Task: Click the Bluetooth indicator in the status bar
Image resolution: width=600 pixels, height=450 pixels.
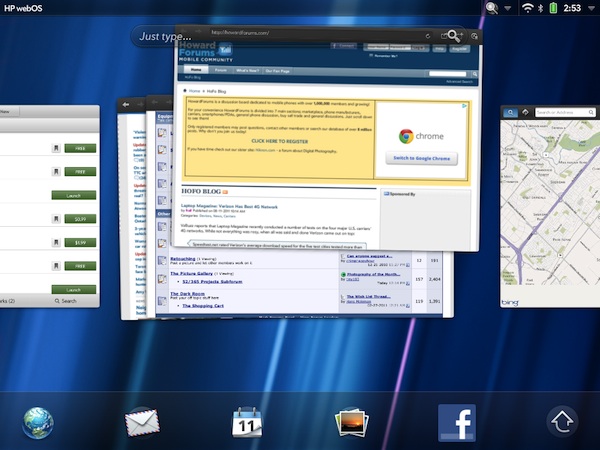Action: coord(540,8)
